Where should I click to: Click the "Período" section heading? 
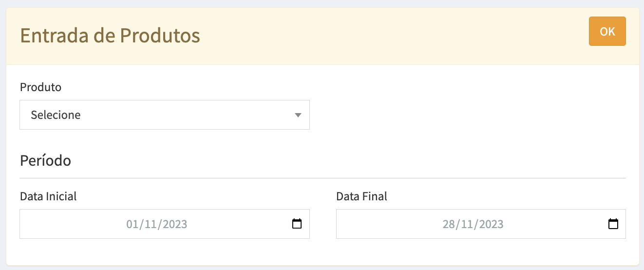tap(45, 160)
